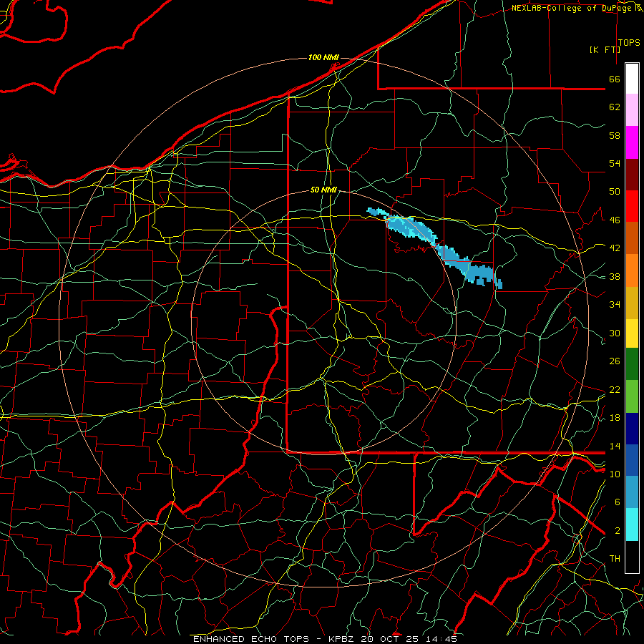Click the legend label "TH"
Viewport: 644px width, 644px height.
[x=615, y=559]
